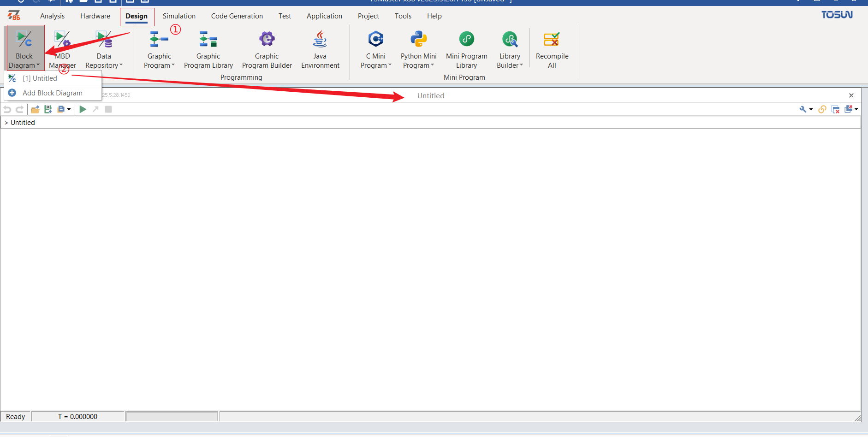Click the orange chain link icon

tap(822, 109)
